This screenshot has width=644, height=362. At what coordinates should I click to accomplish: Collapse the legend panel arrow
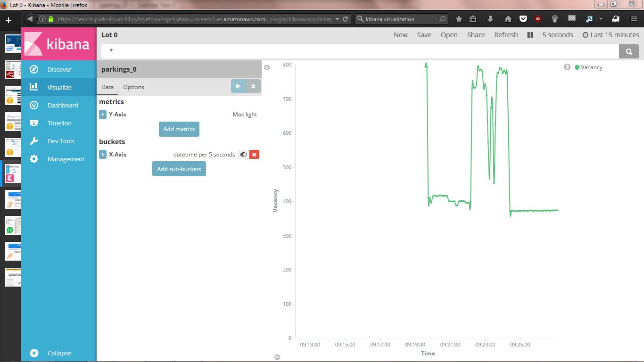click(x=567, y=67)
